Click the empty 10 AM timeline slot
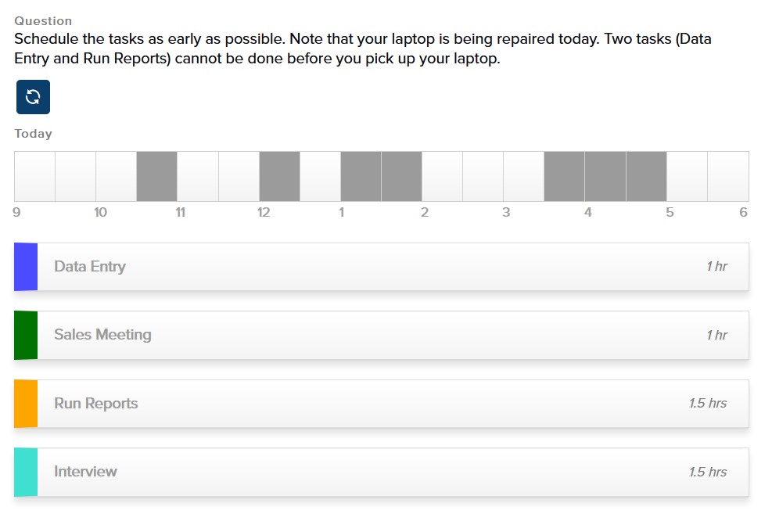The width and height of the screenshot is (772, 532). [x=116, y=175]
